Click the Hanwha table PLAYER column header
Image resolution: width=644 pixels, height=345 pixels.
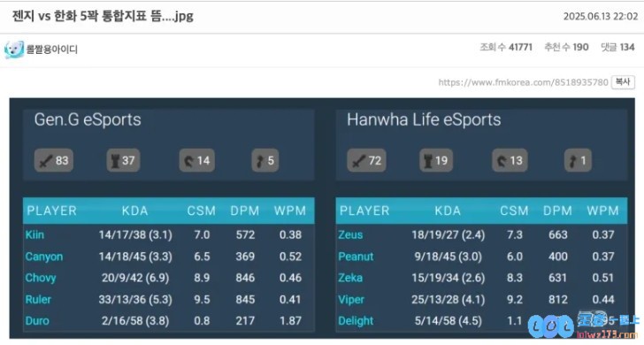click(x=364, y=211)
